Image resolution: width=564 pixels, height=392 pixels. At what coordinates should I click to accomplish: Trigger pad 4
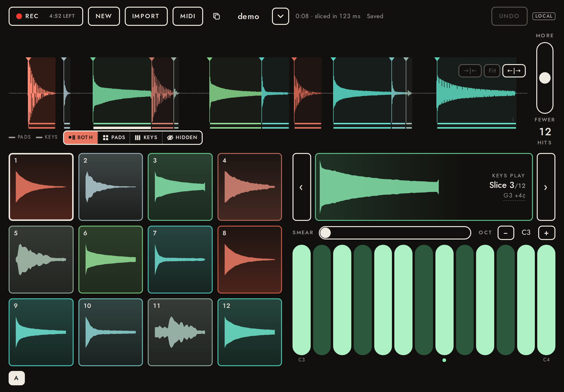[250, 187]
